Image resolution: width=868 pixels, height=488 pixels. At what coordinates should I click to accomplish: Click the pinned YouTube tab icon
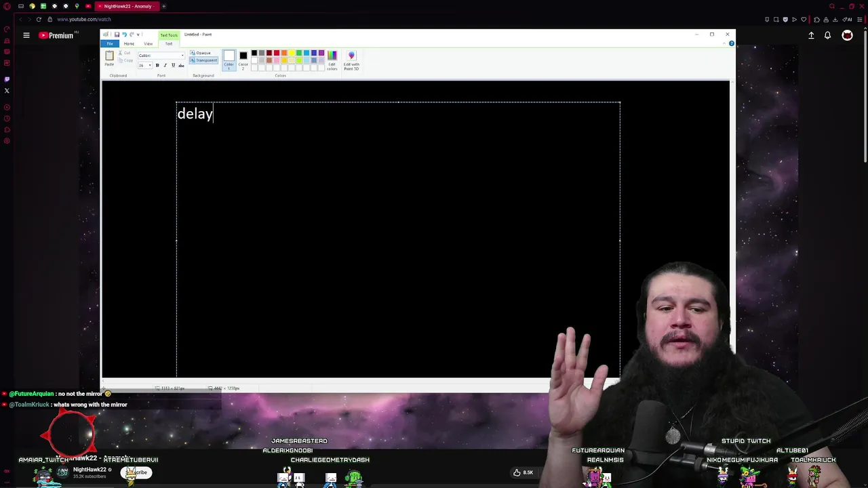point(88,6)
